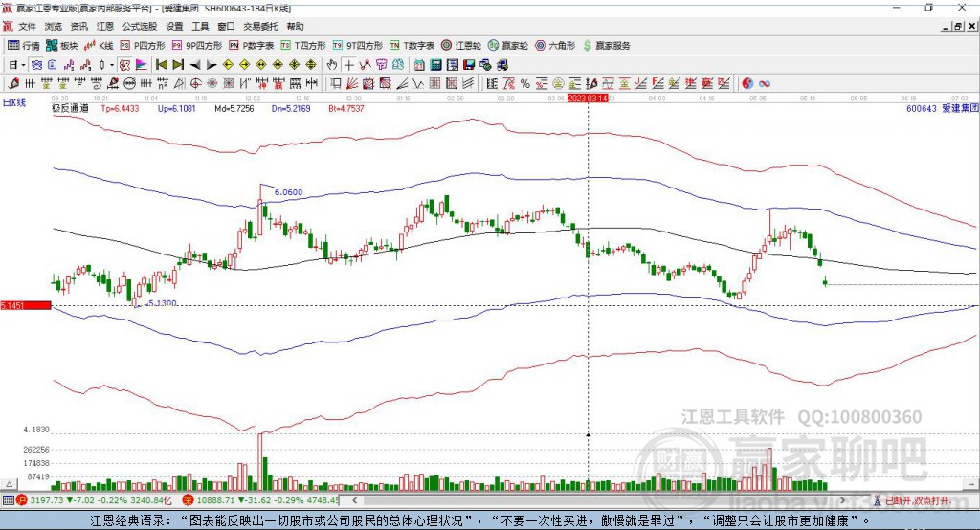The width and height of the screenshot is (980, 530).
Task: Click the floppy disk save icon
Action: pos(469,65)
